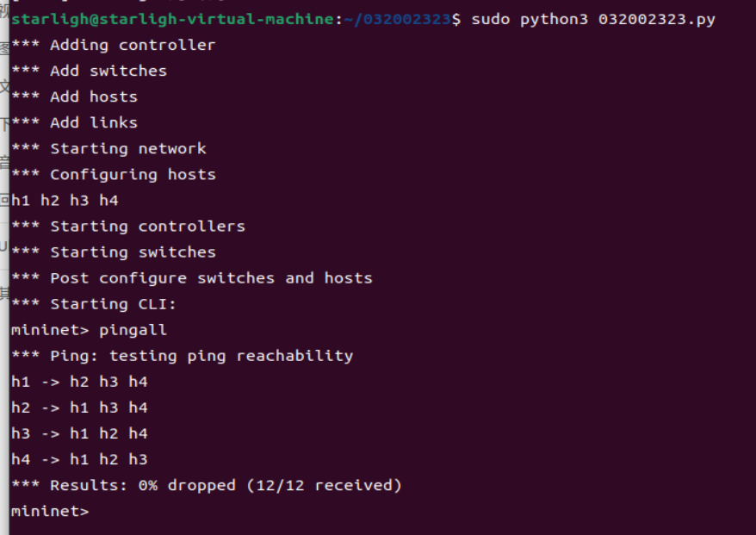The height and width of the screenshot is (535, 756).
Task: Click the h3 -> h1 h2 h4 result
Action: [x=79, y=433]
